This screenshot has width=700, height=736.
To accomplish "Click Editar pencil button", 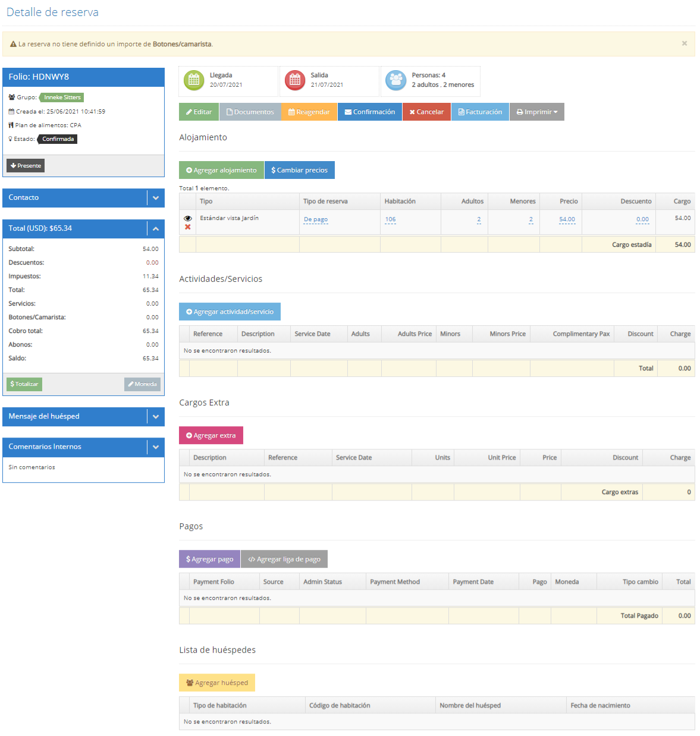I will click(x=199, y=112).
